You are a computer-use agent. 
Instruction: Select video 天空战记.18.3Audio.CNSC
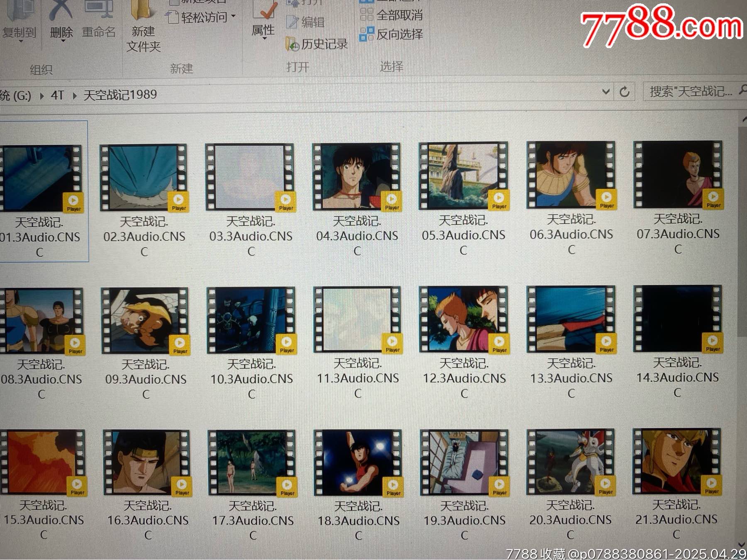coord(359,486)
